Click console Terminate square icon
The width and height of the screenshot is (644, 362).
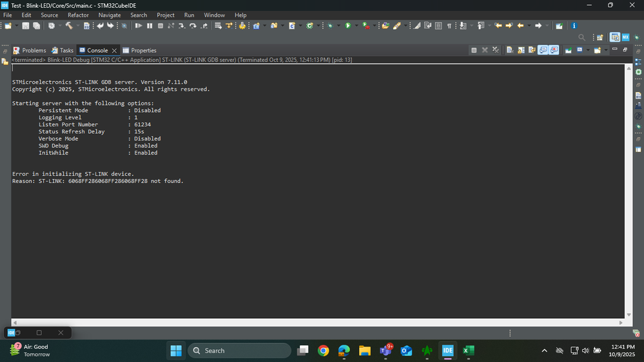[x=474, y=50]
